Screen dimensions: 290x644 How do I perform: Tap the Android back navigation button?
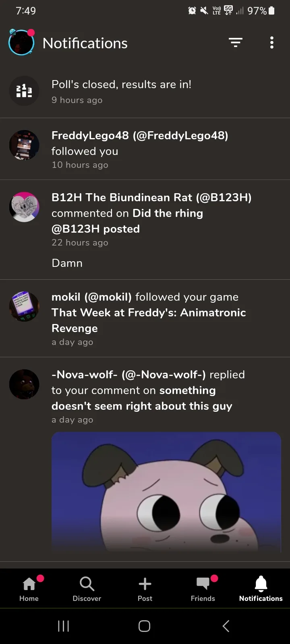[x=226, y=626]
